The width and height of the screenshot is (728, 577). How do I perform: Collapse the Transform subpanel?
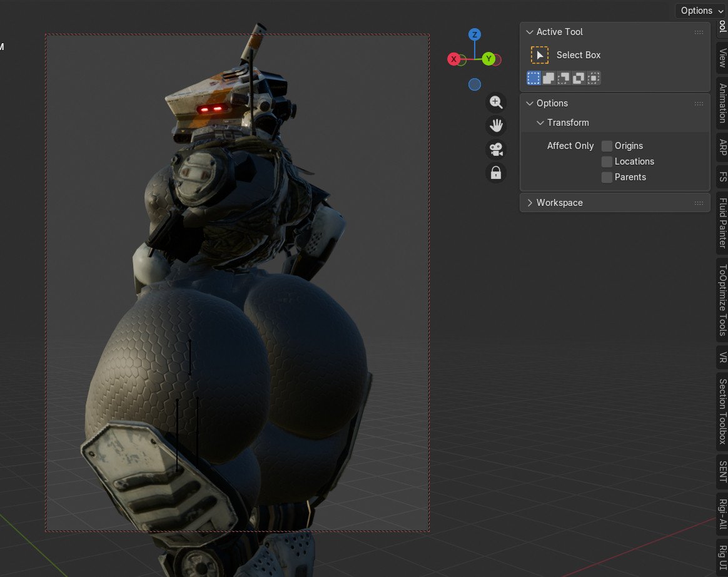[x=540, y=123]
